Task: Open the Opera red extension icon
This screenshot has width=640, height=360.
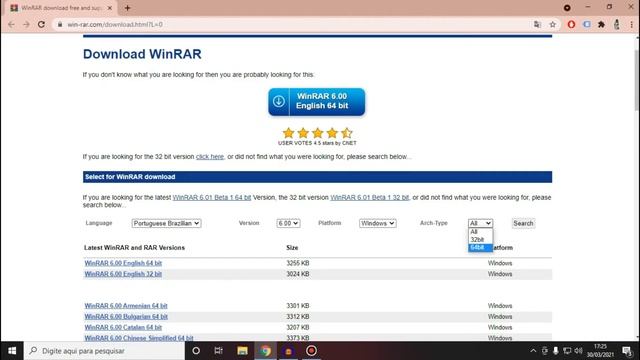Action: 571,24
